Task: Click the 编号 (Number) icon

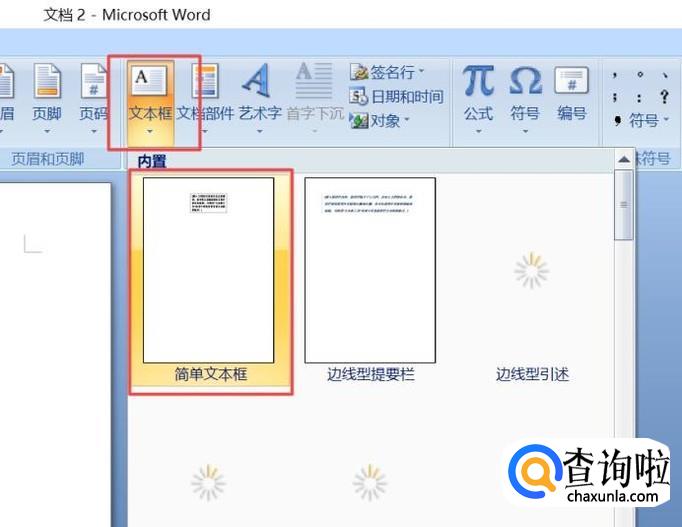Action: 572,81
